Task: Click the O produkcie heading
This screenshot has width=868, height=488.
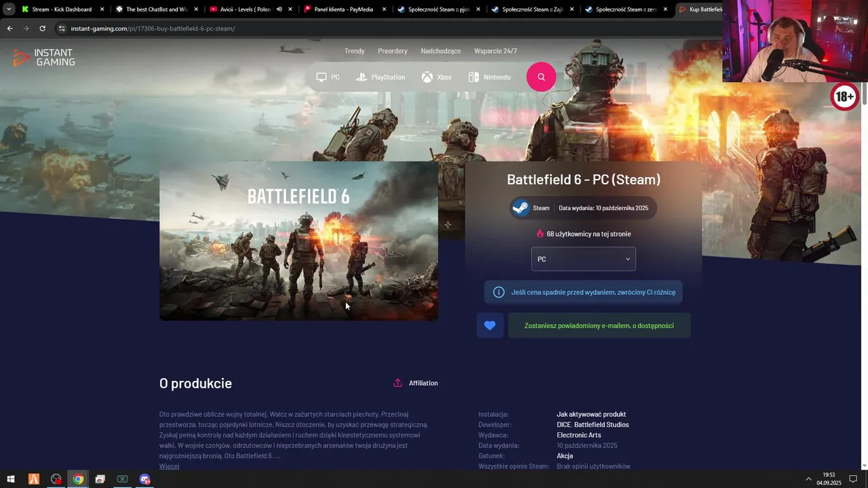Action: 195,383
